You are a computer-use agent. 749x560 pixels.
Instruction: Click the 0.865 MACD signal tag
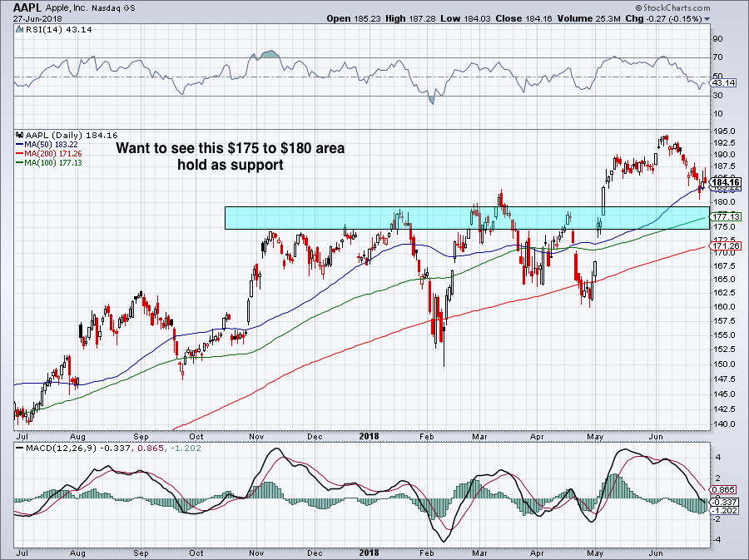point(723,490)
